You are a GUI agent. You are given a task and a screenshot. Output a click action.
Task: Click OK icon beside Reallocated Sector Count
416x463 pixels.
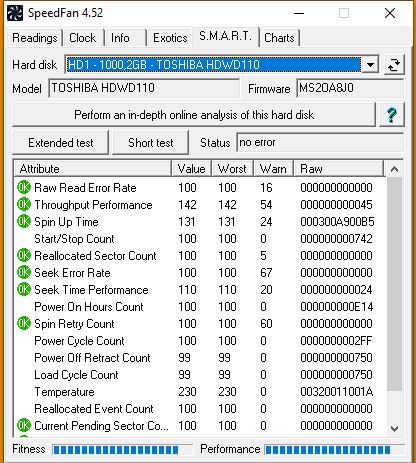click(24, 255)
